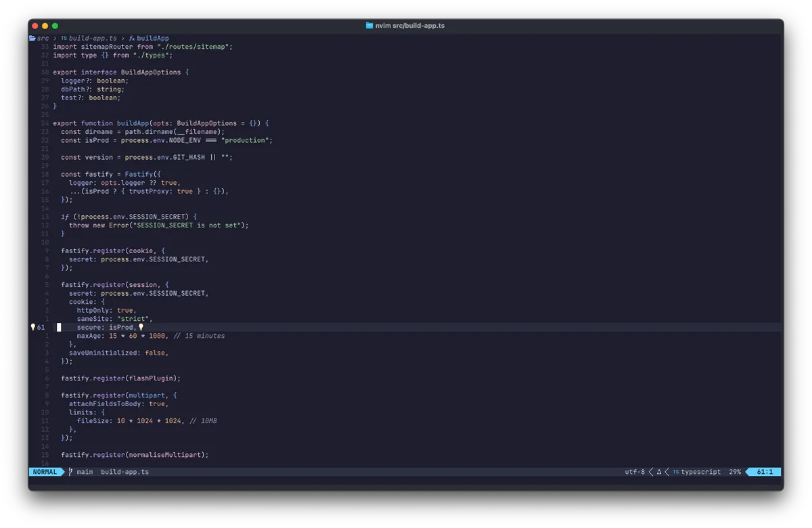Click the folder icon in the window title bar
The width and height of the screenshot is (812, 528).
point(369,25)
